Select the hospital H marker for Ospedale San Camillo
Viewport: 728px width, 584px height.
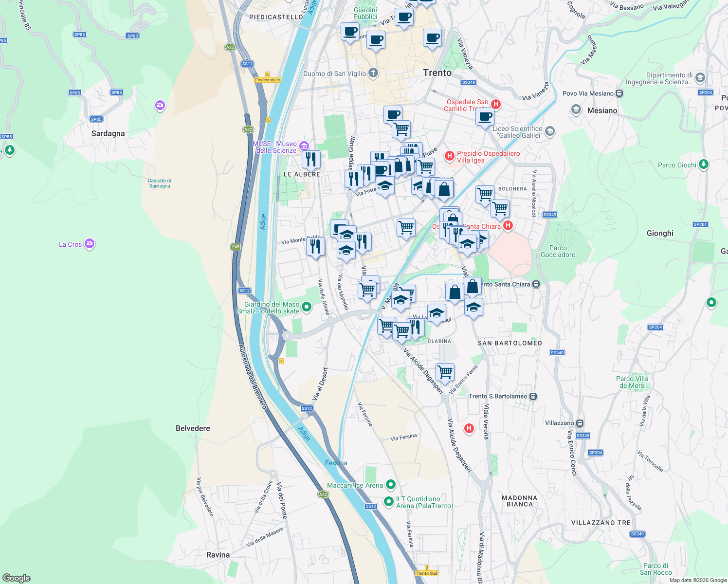click(x=496, y=104)
